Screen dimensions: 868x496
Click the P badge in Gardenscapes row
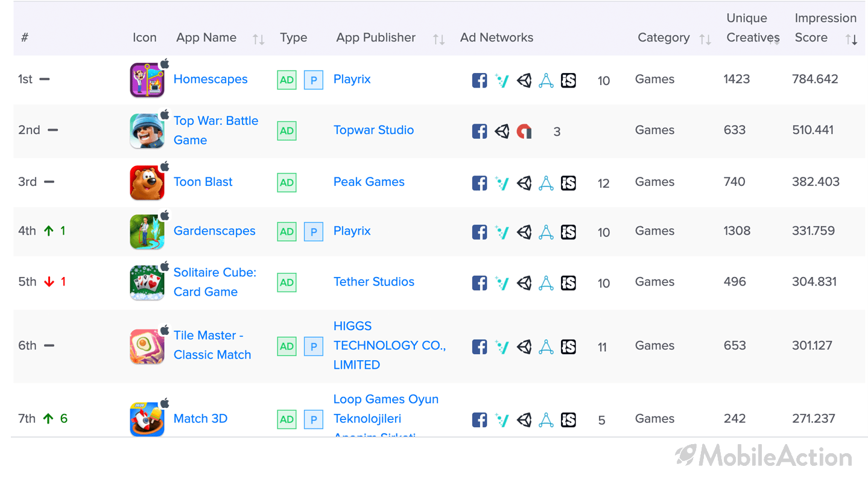point(314,231)
